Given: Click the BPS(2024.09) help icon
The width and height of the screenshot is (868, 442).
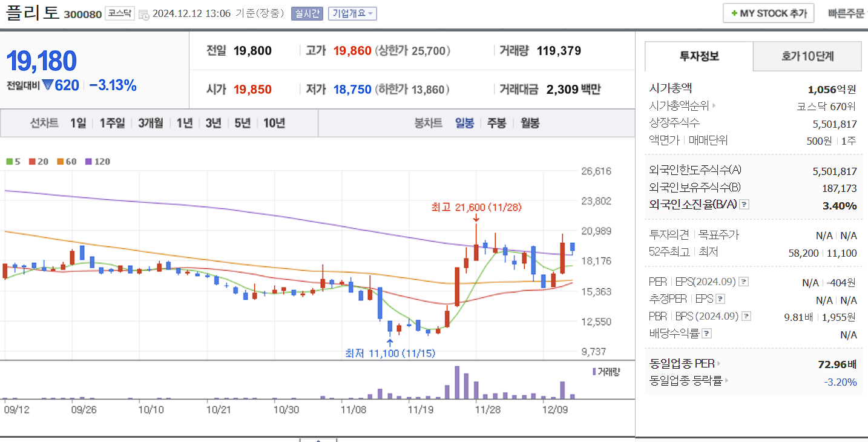Looking at the screenshot, I should pos(746,315).
